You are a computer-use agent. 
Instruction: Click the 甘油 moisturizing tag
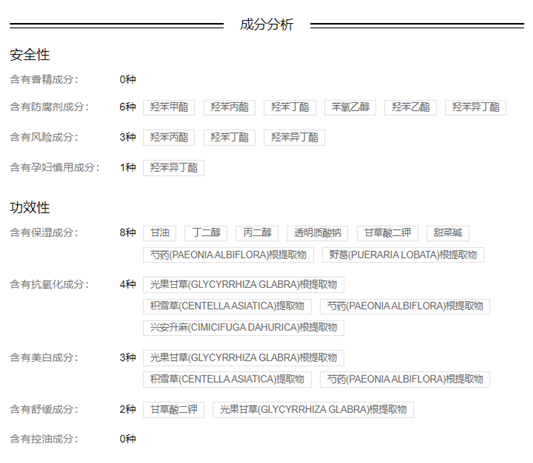tap(160, 233)
